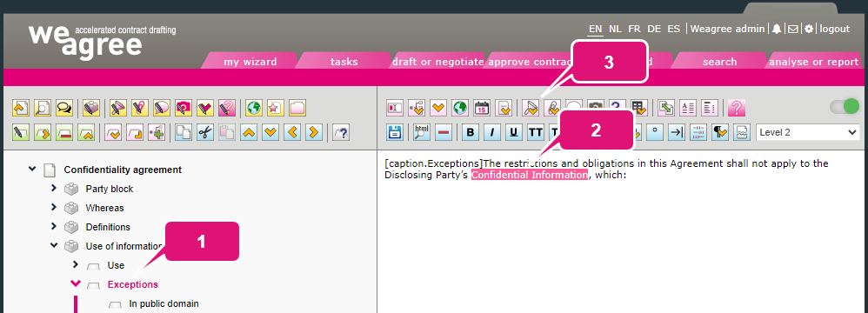Click the pink pencil question mark icon
The image size is (868, 313).
coord(227,108)
